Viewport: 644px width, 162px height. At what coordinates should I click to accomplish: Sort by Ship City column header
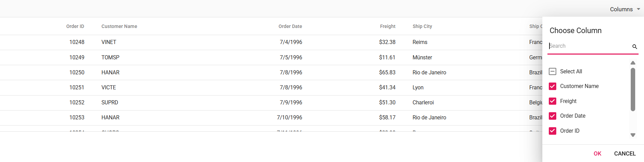click(x=422, y=26)
